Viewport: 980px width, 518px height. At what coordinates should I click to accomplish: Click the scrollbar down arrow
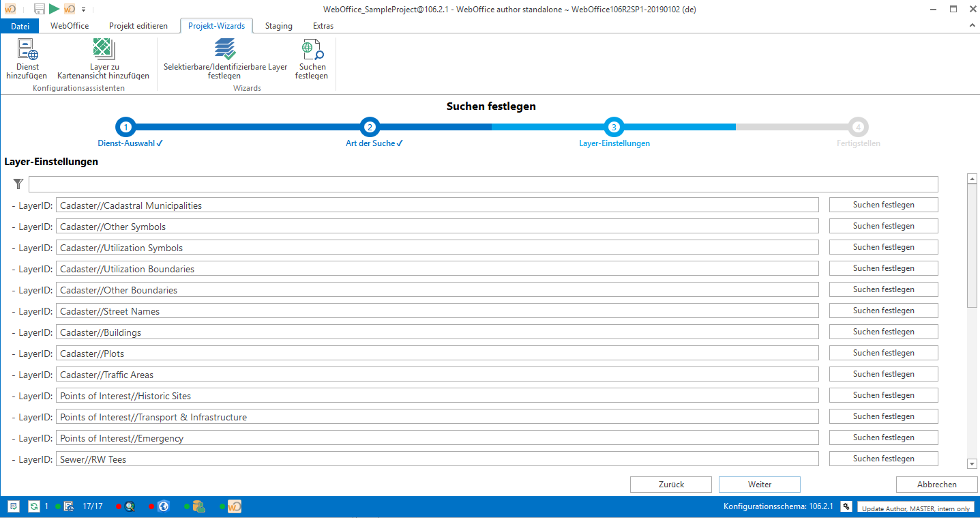click(x=972, y=463)
